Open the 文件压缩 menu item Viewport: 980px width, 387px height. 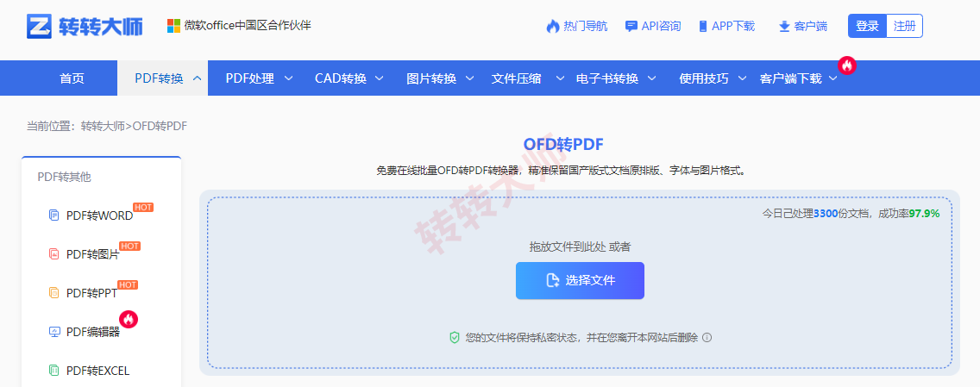click(516, 78)
